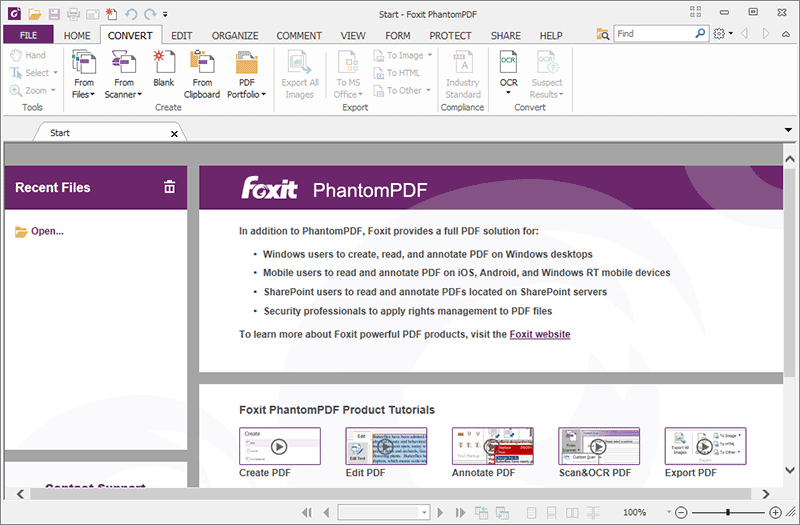Expand the To Other dropdown
Screen dimensions: 800x525
pos(428,90)
